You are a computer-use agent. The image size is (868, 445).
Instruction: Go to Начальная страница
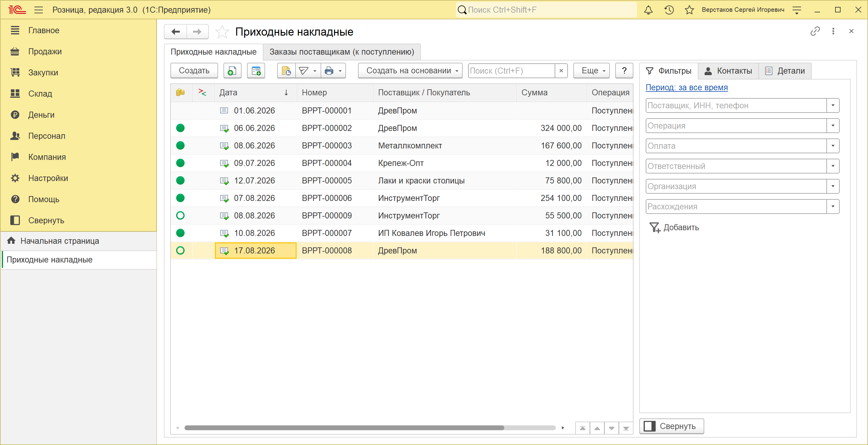(78, 241)
